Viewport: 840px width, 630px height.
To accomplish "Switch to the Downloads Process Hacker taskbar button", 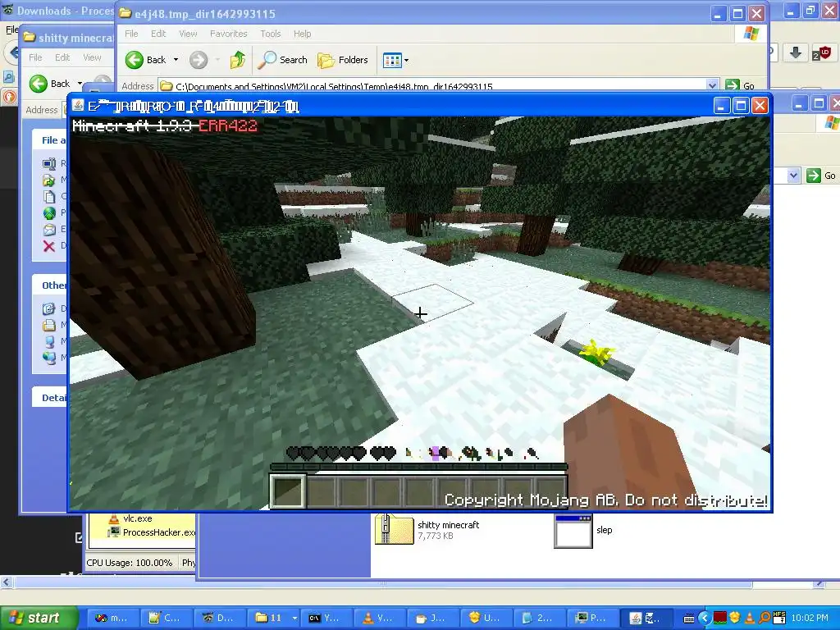I will click(218, 618).
